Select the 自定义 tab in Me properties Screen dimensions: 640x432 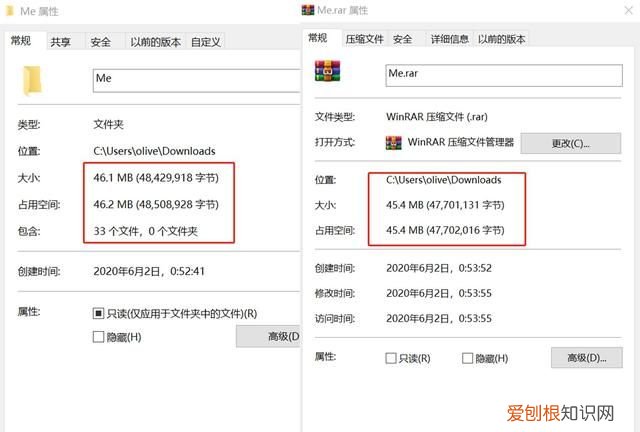coord(206,42)
